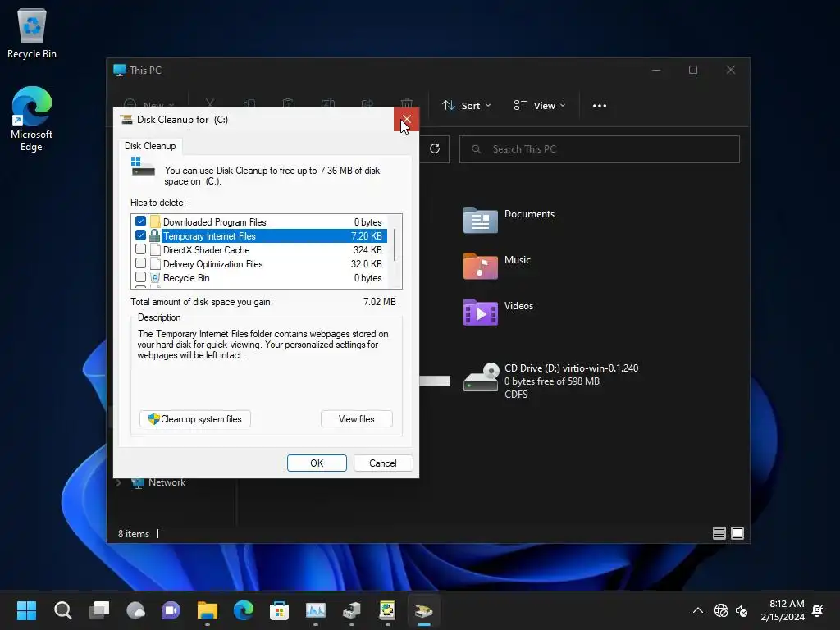840x630 pixels.
Task: Uncheck Downloaded Program Files checkbox
Action: (x=140, y=221)
